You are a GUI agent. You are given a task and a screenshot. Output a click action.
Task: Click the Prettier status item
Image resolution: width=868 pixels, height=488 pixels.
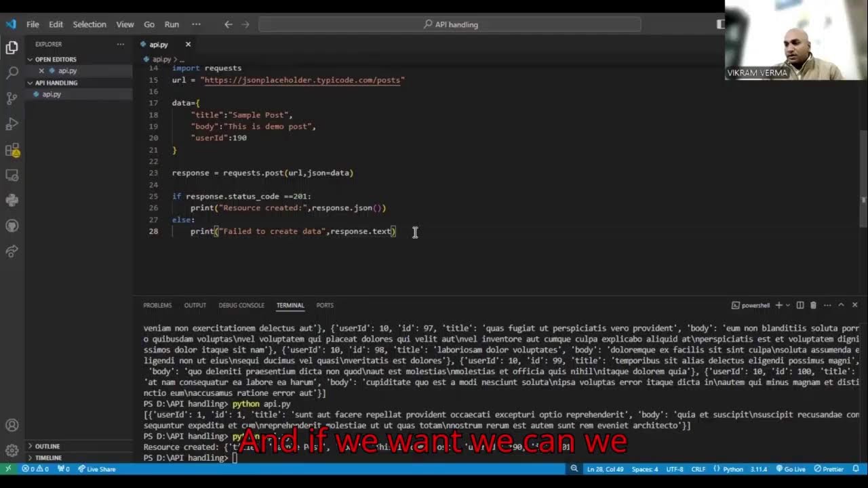(x=829, y=469)
